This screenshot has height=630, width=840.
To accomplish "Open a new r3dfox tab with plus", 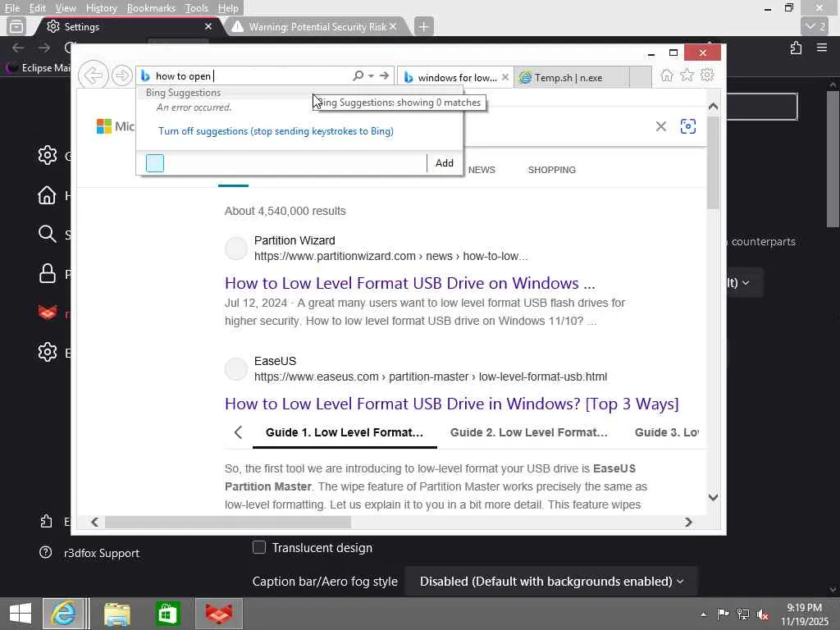I will coord(423,26).
